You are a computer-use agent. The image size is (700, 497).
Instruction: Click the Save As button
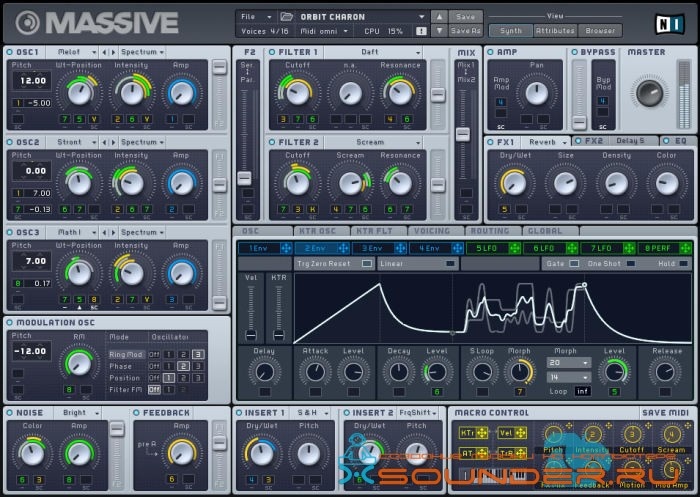466,31
